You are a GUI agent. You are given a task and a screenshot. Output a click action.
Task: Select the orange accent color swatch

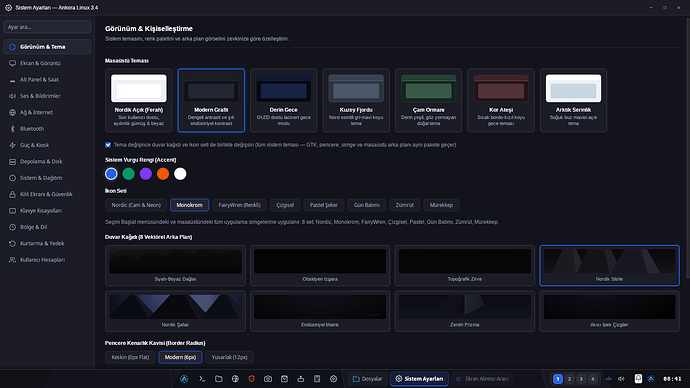pyautogui.click(x=163, y=174)
